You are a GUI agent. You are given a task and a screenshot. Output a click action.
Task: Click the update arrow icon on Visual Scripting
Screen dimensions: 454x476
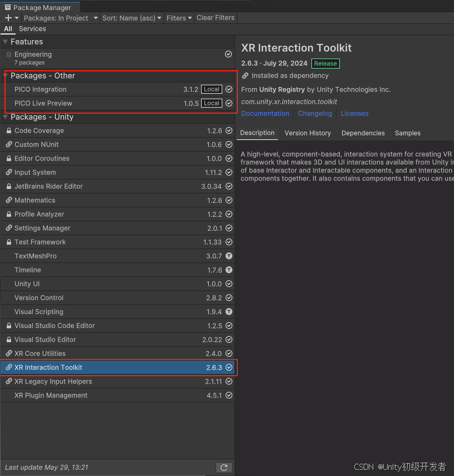(x=229, y=312)
